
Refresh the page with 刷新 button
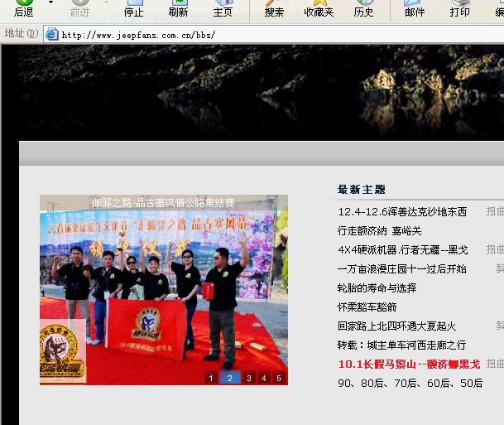179,9
